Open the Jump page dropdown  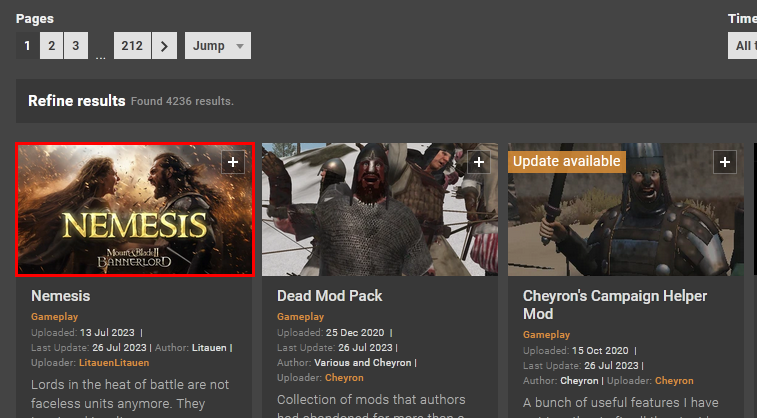pyautogui.click(x=218, y=46)
